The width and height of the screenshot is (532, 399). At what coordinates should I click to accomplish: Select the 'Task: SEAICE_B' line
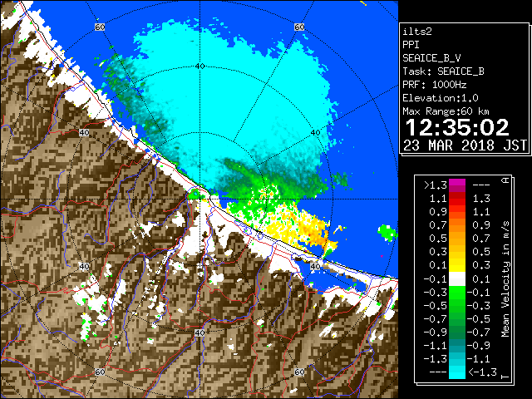pos(443,71)
